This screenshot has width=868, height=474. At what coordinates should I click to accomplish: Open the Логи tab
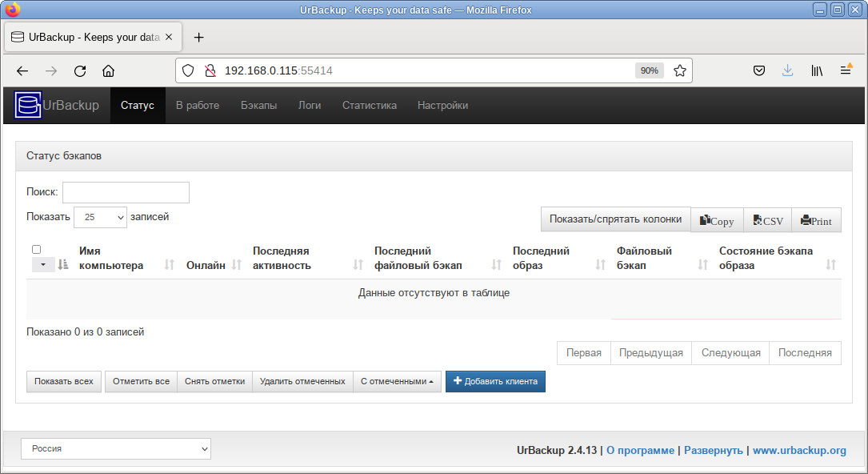click(310, 105)
